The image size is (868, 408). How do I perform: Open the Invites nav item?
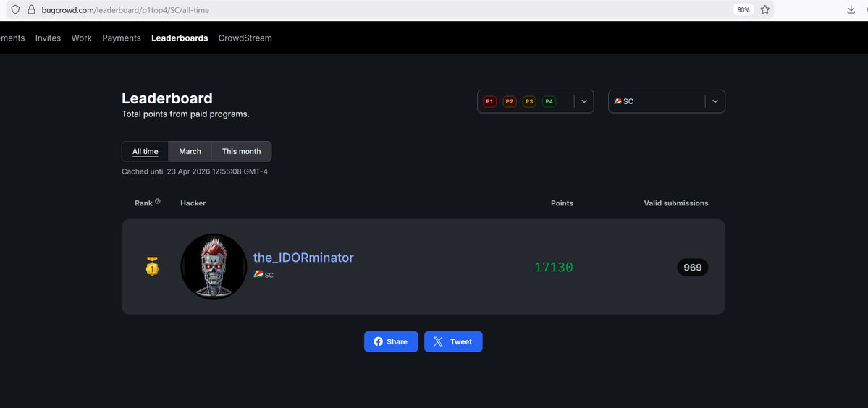pyautogui.click(x=49, y=38)
